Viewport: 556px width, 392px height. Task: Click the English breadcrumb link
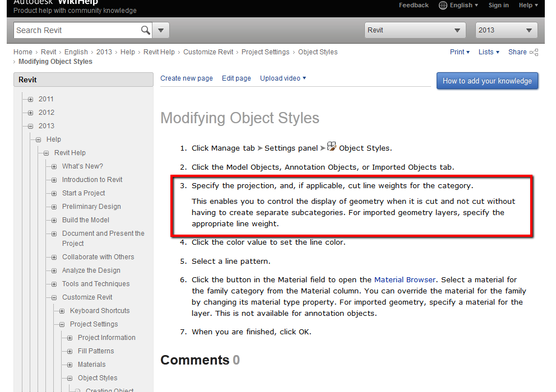click(x=76, y=52)
